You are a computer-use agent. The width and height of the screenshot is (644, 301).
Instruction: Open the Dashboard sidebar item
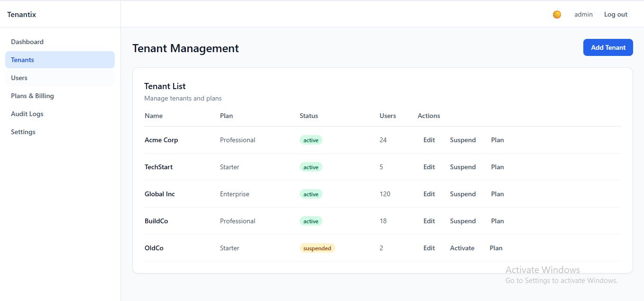click(x=28, y=42)
